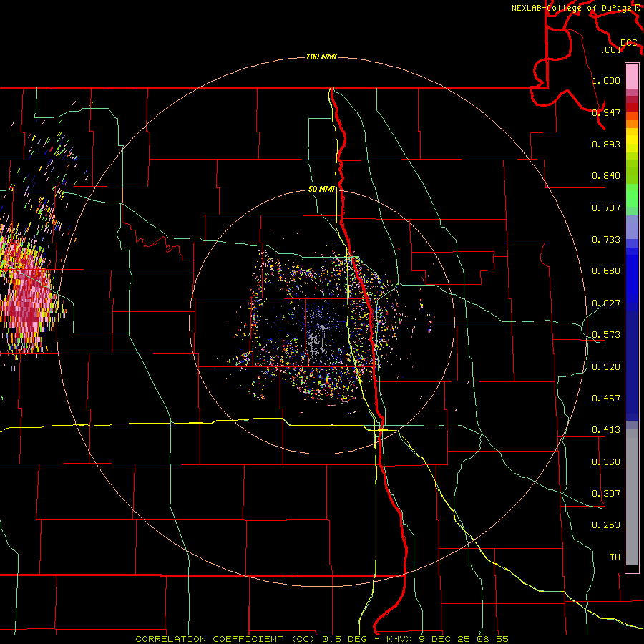Select the 0.520 scale value

(x=606, y=367)
